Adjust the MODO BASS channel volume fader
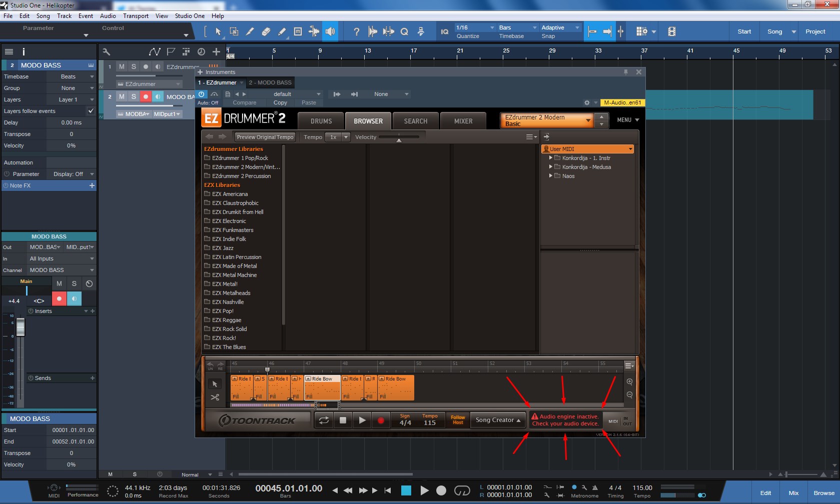Image resolution: width=840 pixels, height=504 pixels. 21,327
